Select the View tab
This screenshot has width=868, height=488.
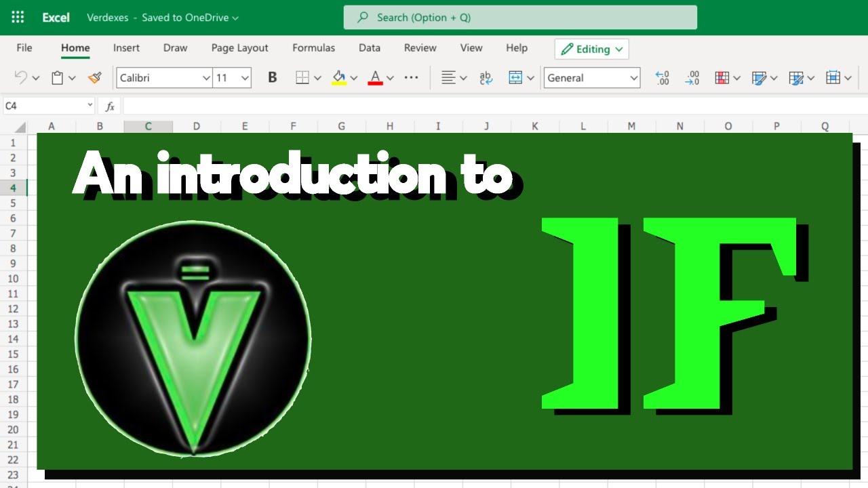[471, 48]
